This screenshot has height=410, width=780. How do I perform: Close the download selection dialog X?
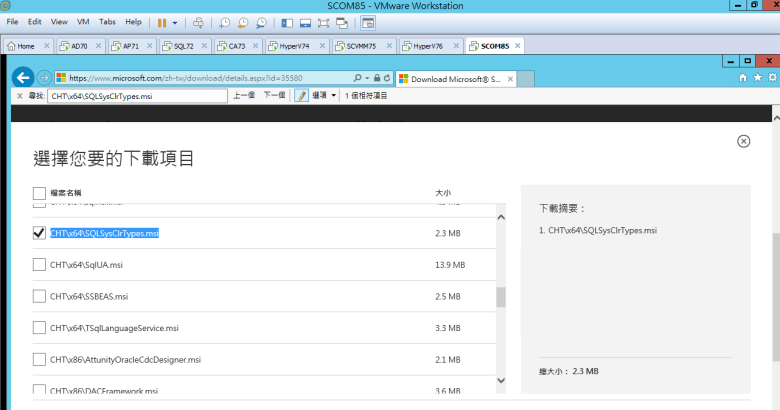743,142
